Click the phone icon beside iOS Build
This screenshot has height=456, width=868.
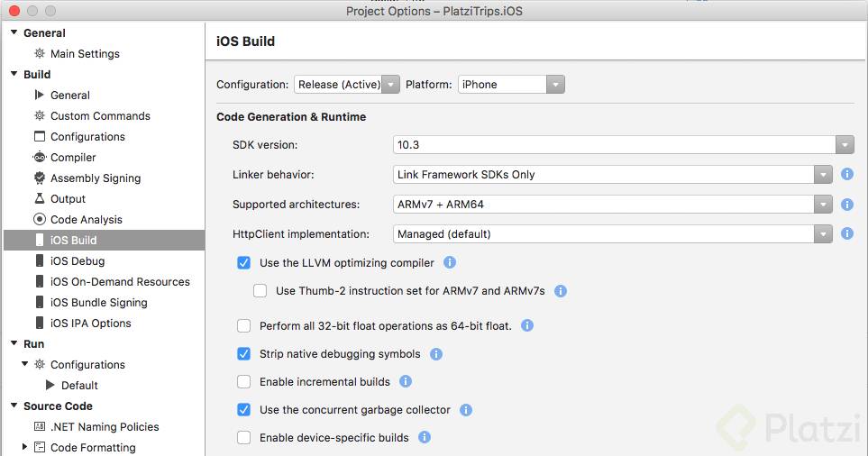[40, 240]
